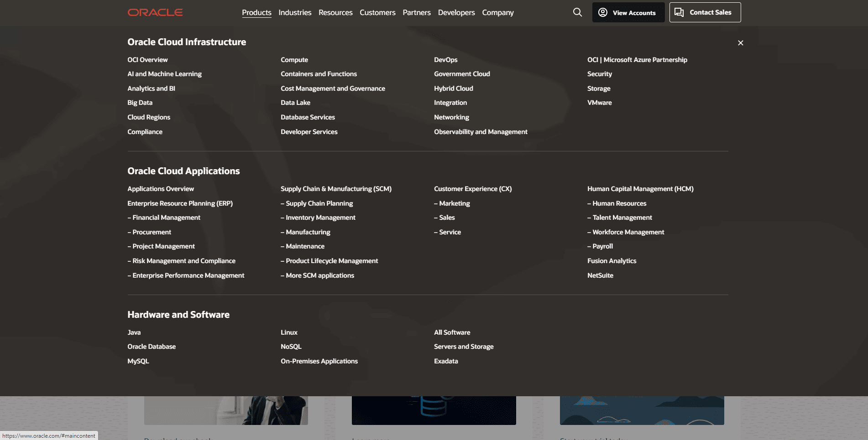This screenshot has width=868, height=440.
Task: Go to AI and Machine Learning
Action: click(164, 74)
